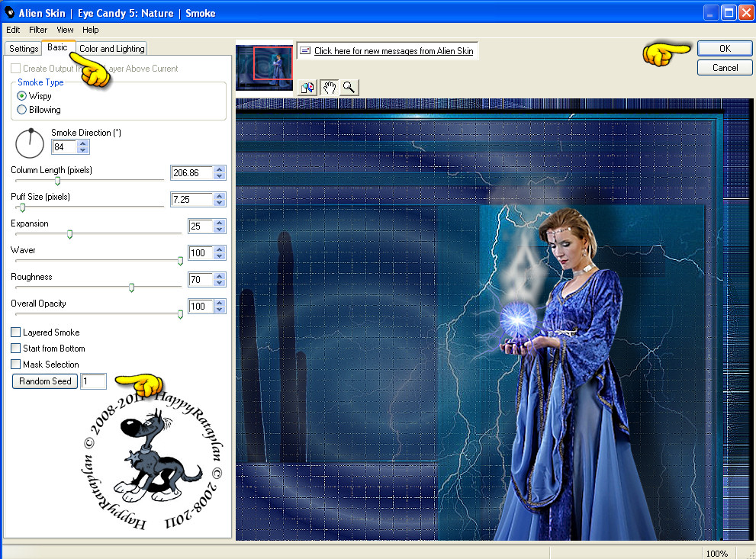756x559 pixels.
Task: Open new messages from Alien Skin link
Action: pyautogui.click(x=394, y=50)
